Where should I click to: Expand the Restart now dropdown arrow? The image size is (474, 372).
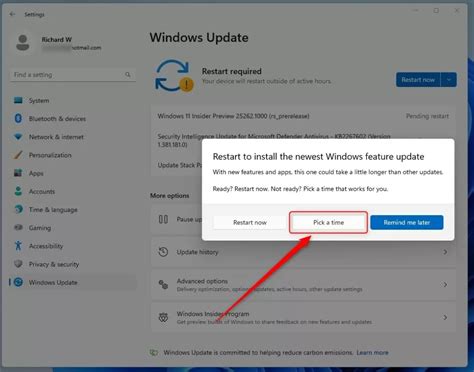[449, 80]
